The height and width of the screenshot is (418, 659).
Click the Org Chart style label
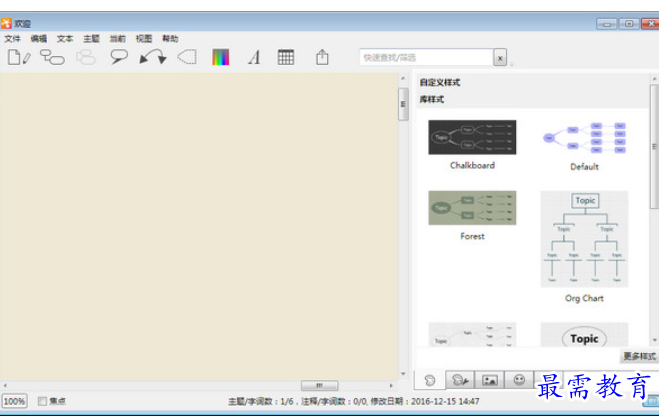tap(584, 298)
